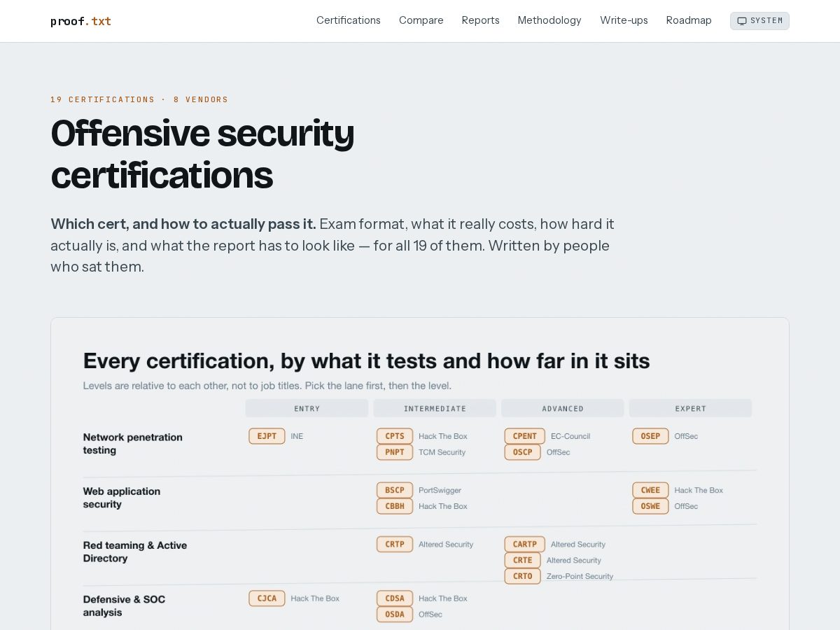The width and height of the screenshot is (840, 630).
Task: Click the 'Zero-Point Security' vendor text
Action: pyautogui.click(x=580, y=576)
